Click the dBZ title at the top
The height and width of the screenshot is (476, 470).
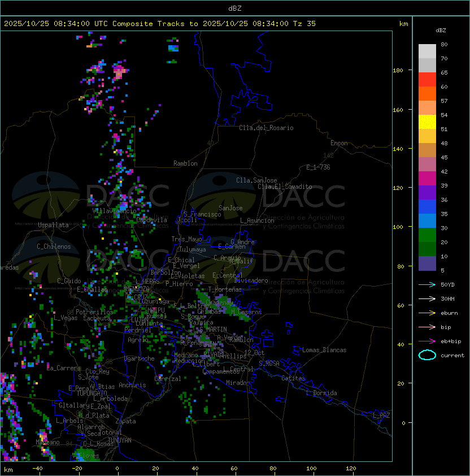pyautogui.click(x=235, y=8)
